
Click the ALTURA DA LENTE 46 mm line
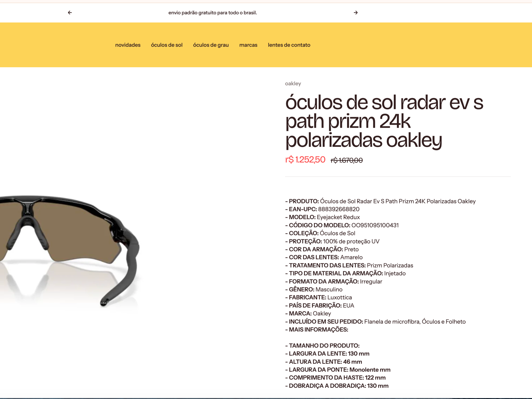tap(323, 362)
